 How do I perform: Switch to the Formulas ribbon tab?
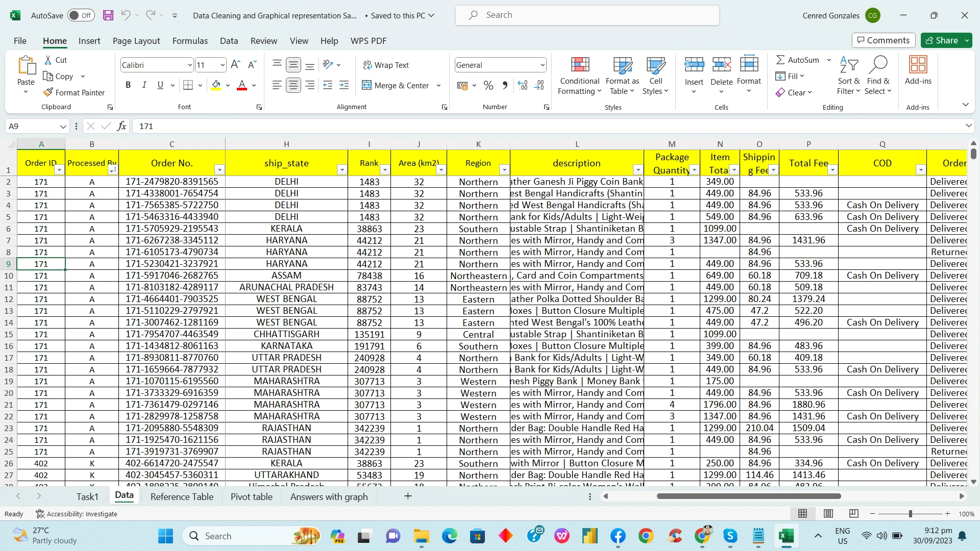tap(190, 41)
